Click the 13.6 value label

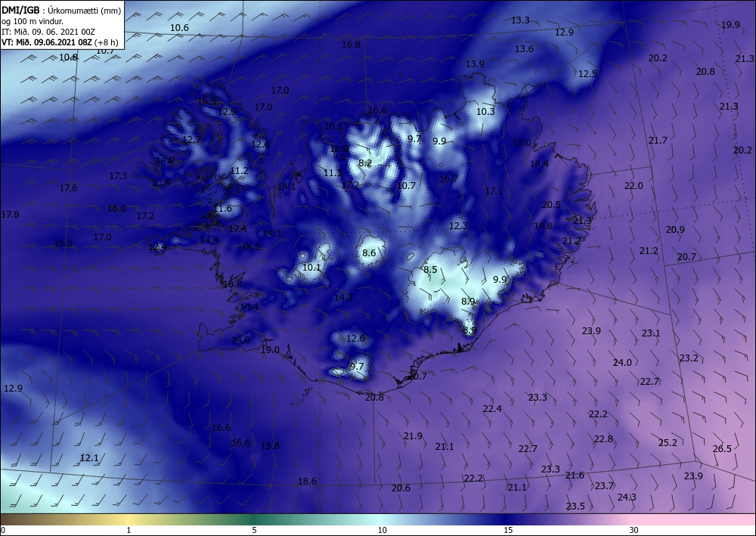[524, 48]
